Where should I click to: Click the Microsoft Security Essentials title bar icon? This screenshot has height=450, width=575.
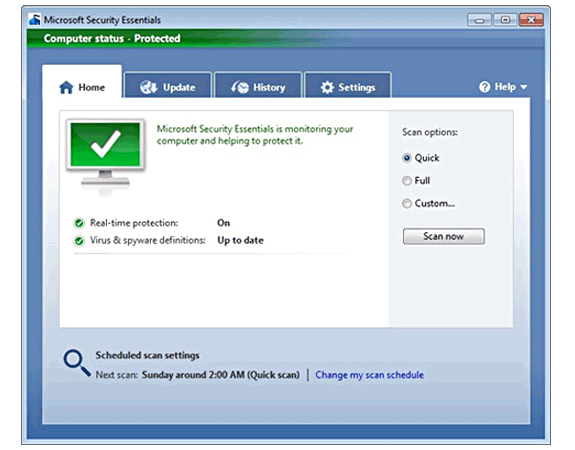point(34,19)
